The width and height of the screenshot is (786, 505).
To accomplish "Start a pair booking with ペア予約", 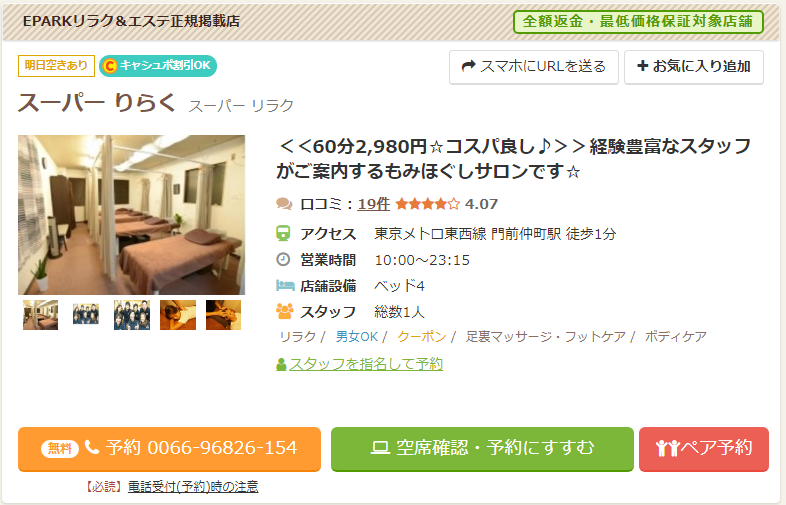I will coord(704,449).
